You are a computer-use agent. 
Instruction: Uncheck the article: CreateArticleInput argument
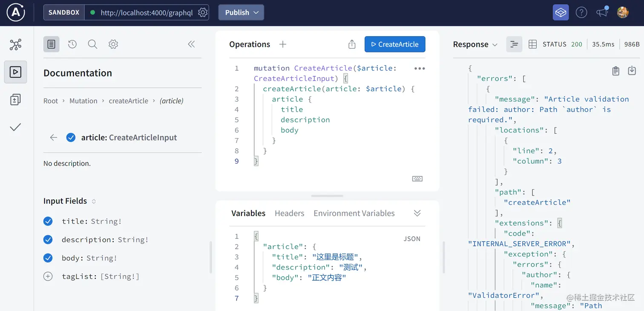click(71, 138)
